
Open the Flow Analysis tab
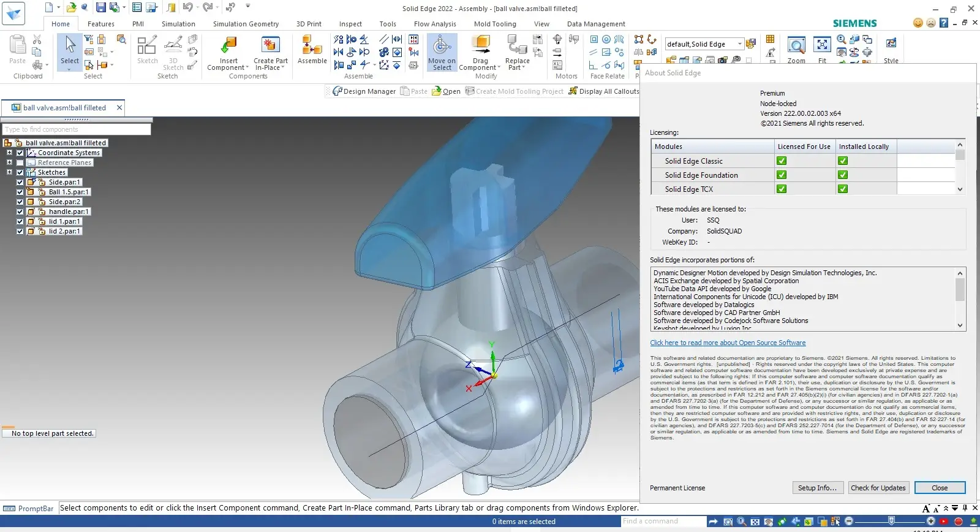point(435,24)
